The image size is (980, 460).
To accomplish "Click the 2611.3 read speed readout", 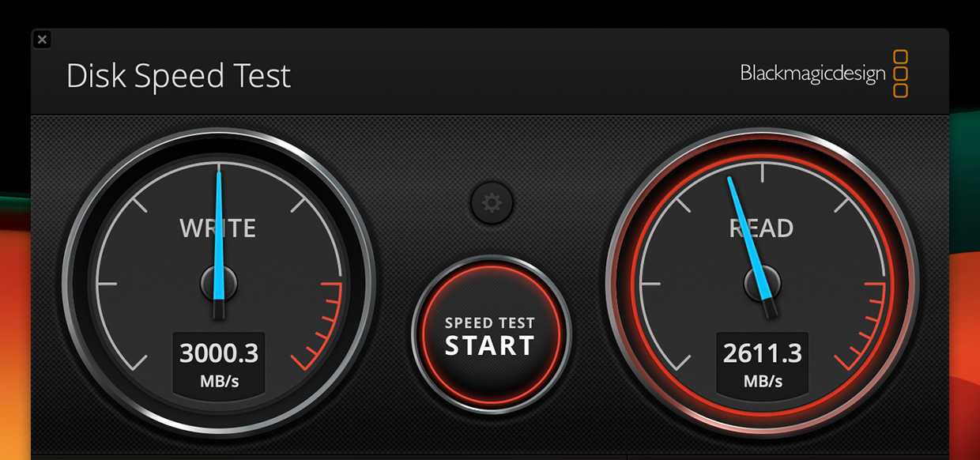I will point(763,353).
